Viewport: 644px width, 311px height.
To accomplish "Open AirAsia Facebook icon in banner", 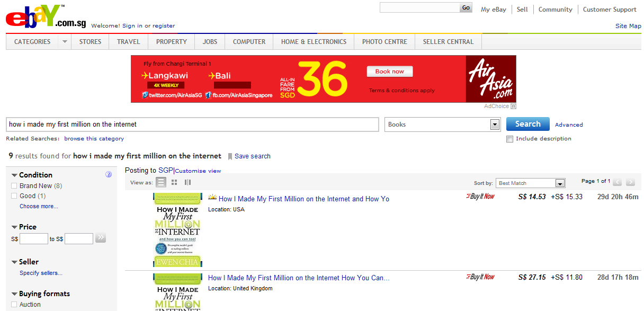I will (x=209, y=95).
